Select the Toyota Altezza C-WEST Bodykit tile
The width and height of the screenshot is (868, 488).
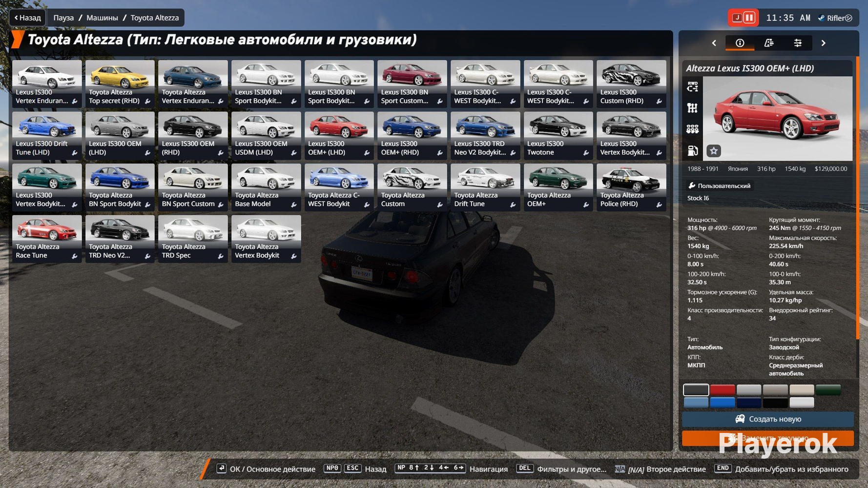pyautogui.click(x=339, y=187)
